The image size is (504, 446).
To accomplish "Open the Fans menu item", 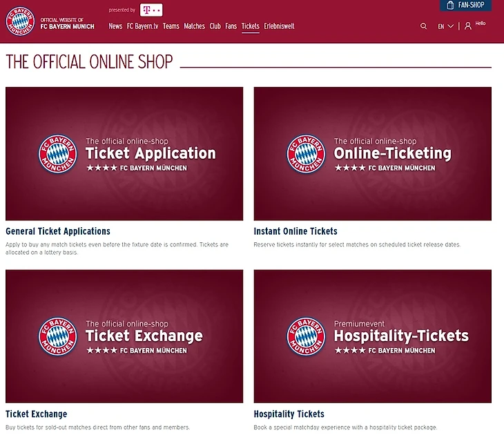I will point(231,26).
